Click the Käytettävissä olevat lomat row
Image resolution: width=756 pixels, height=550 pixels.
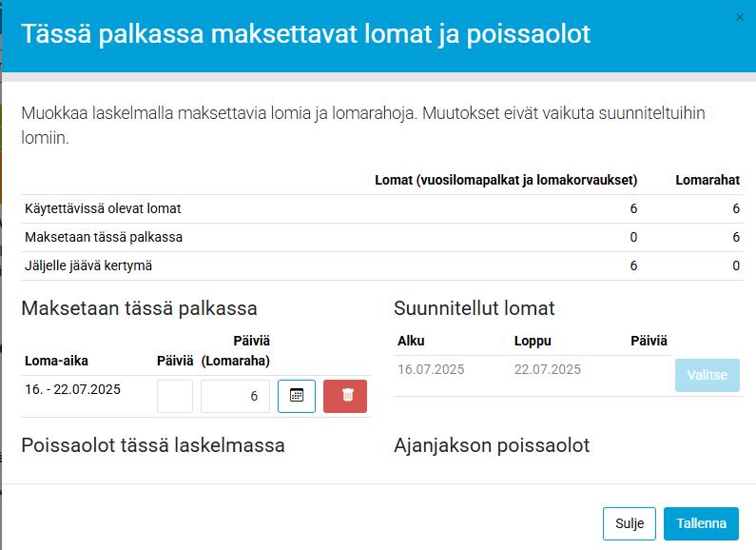pos(103,208)
